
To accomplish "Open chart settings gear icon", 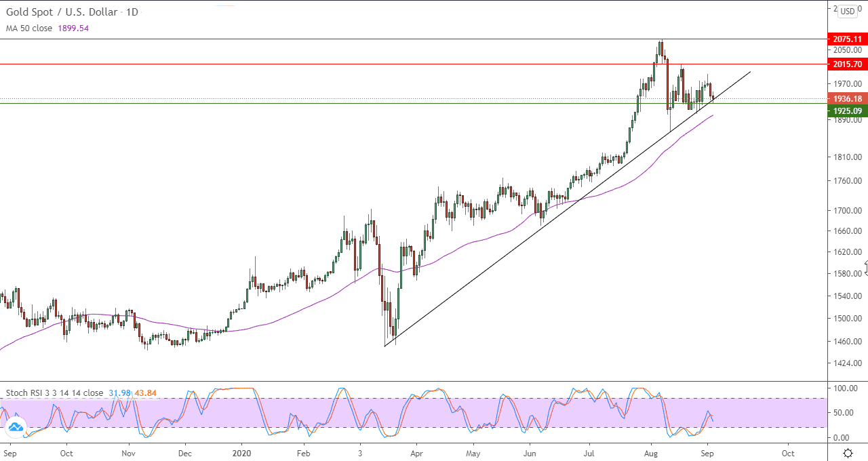I will (x=848, y=452).
